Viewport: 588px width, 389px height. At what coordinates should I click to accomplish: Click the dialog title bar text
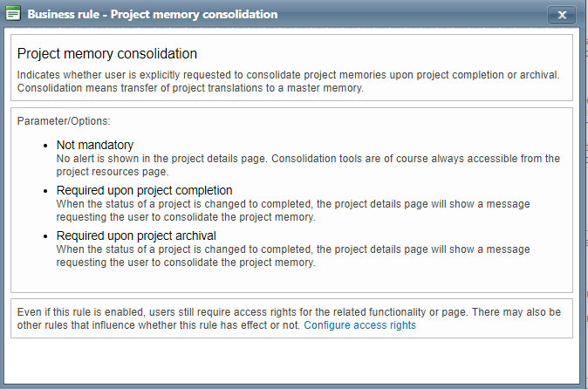pos(153,15)
